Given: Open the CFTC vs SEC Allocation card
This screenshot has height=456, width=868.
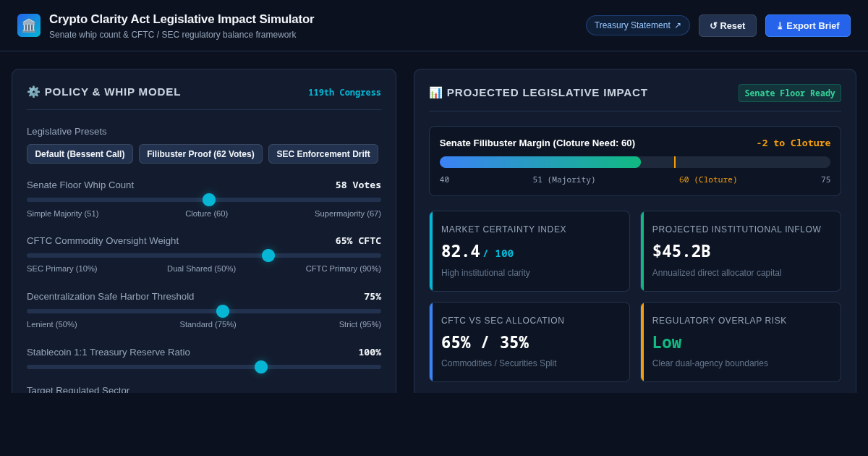Looking at the screenshot, I should click(529, 342).
